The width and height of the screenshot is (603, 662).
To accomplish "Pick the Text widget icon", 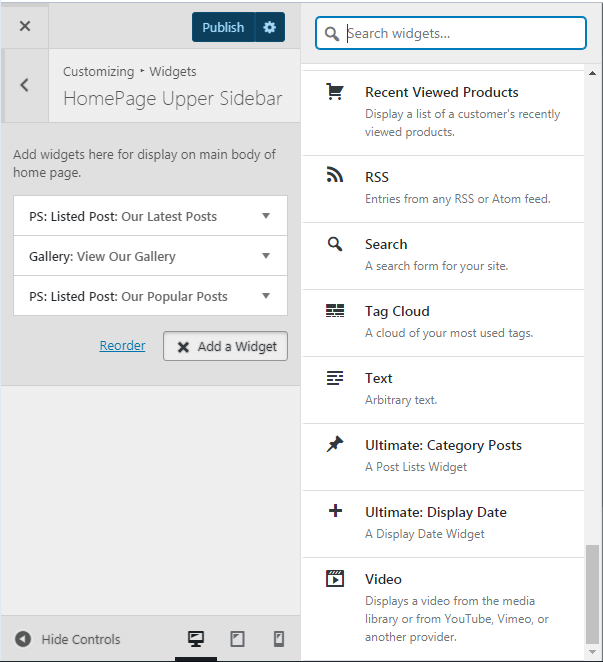I will pyautogui.click(x=335, y=378).
